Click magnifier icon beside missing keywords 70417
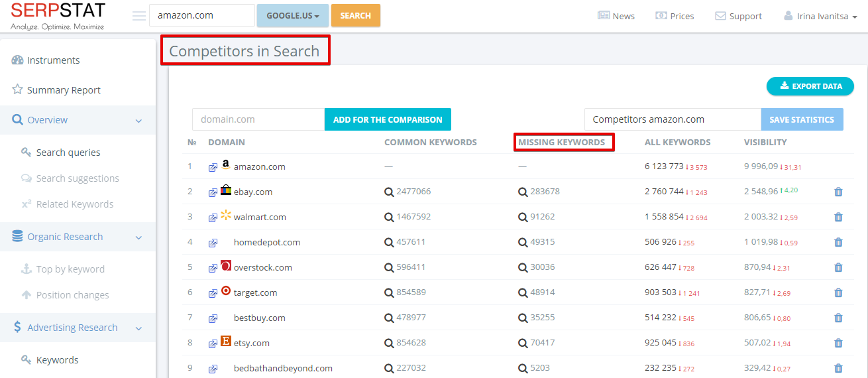 click(x=523, y=343)
